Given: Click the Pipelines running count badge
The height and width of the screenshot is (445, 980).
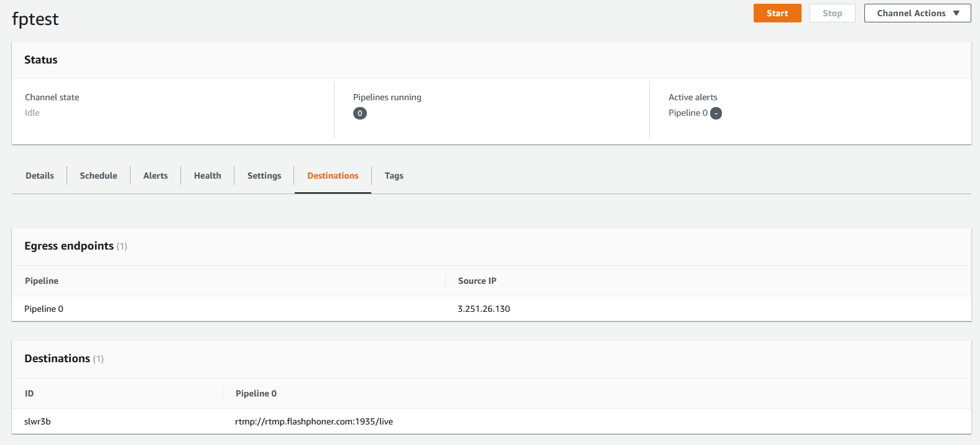Looking at the screenshot, I should point(359,113).
